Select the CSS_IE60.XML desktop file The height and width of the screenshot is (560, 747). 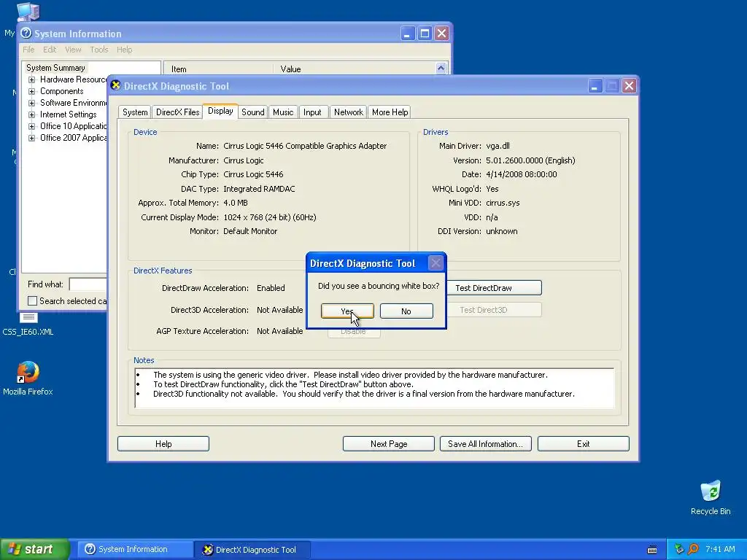coord(28,325)
